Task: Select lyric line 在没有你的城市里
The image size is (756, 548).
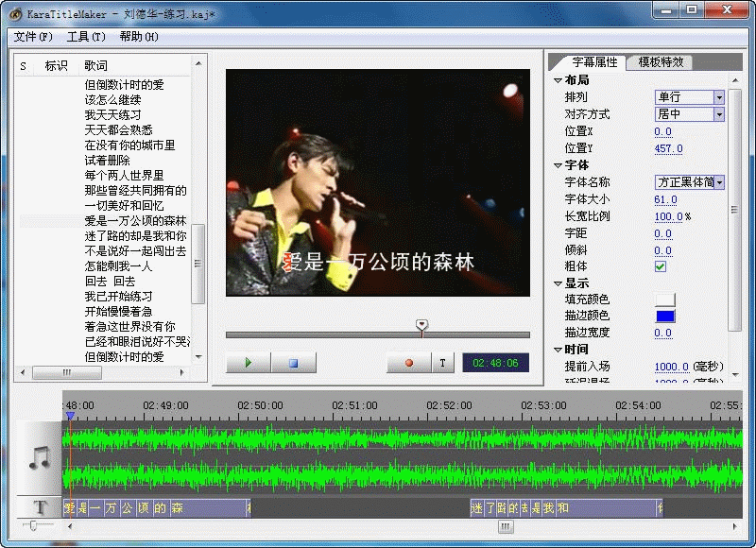Action: (x=129, y=146)
